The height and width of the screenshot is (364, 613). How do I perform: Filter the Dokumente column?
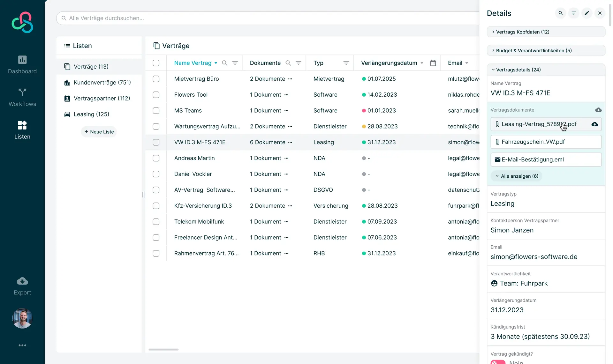pyautogui.click(x=299, y=63)
